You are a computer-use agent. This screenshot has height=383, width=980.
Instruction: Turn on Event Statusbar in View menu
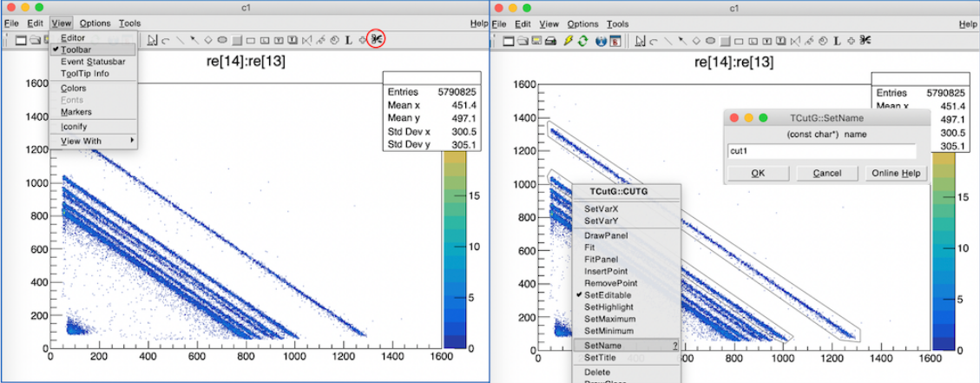pyautogui.click(x=93, y=62)
